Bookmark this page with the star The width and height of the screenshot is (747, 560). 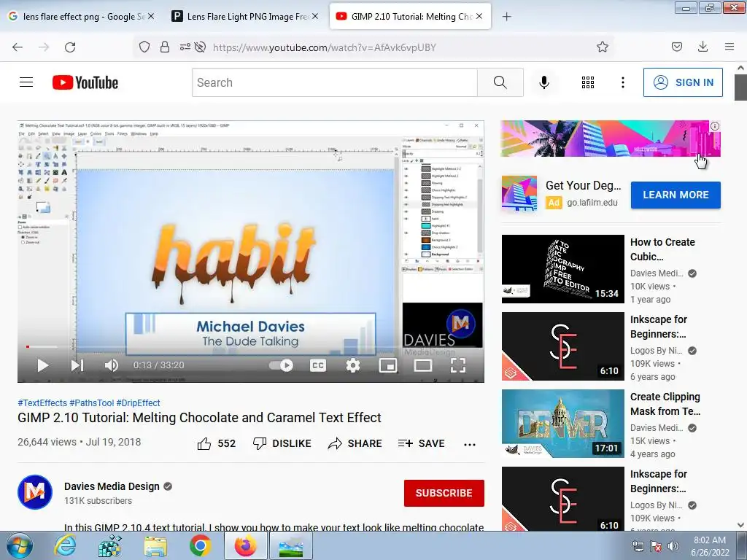(602, 47)
